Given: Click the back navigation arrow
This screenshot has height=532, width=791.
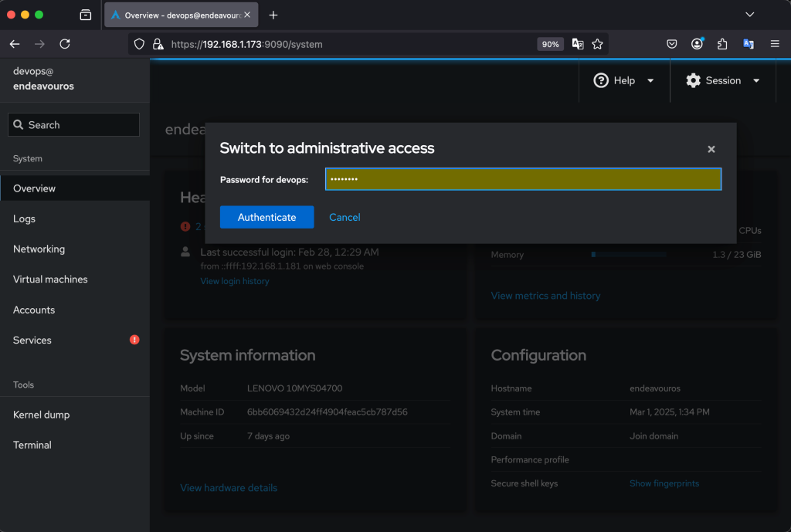Looking at the screenshot, I should tap(15, 44).
